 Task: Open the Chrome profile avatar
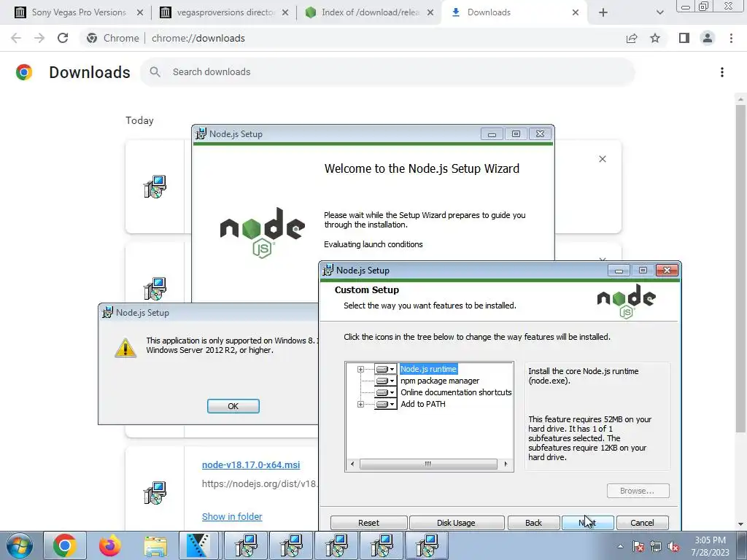point(708,38)
